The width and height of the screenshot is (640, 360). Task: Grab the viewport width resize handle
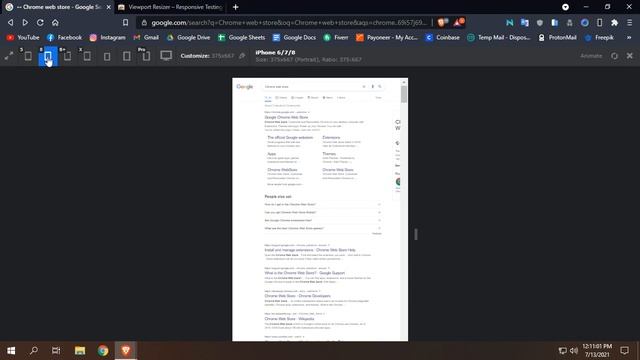(x=416, y=234)
